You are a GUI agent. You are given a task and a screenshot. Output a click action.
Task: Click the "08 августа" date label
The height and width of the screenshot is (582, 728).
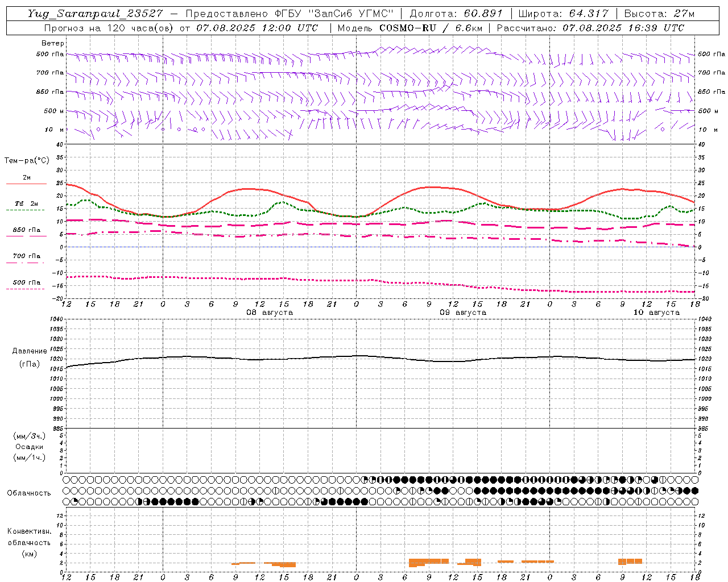tap(270, 313)
